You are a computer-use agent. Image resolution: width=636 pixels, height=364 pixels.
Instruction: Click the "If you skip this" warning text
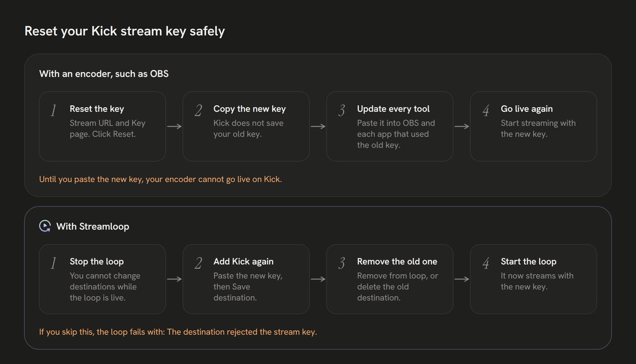178,332
